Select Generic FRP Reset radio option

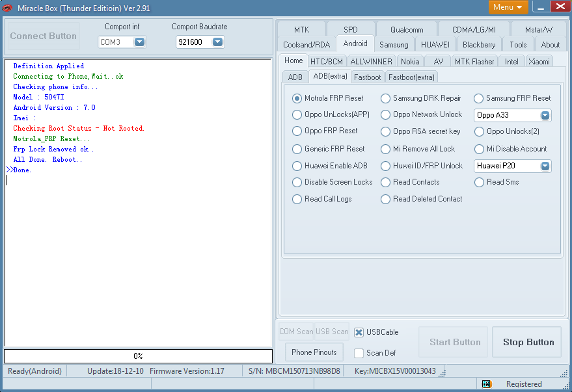(x=297, y=149)
